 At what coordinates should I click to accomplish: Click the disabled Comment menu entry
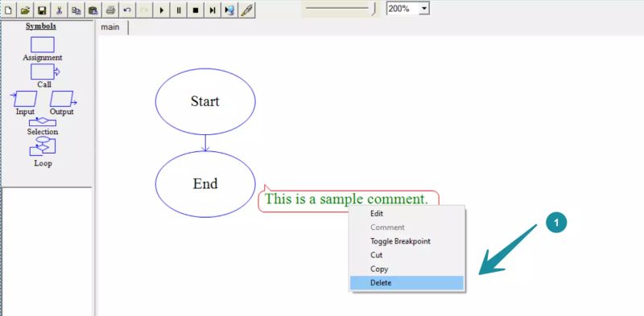click(x=407, y=228)
